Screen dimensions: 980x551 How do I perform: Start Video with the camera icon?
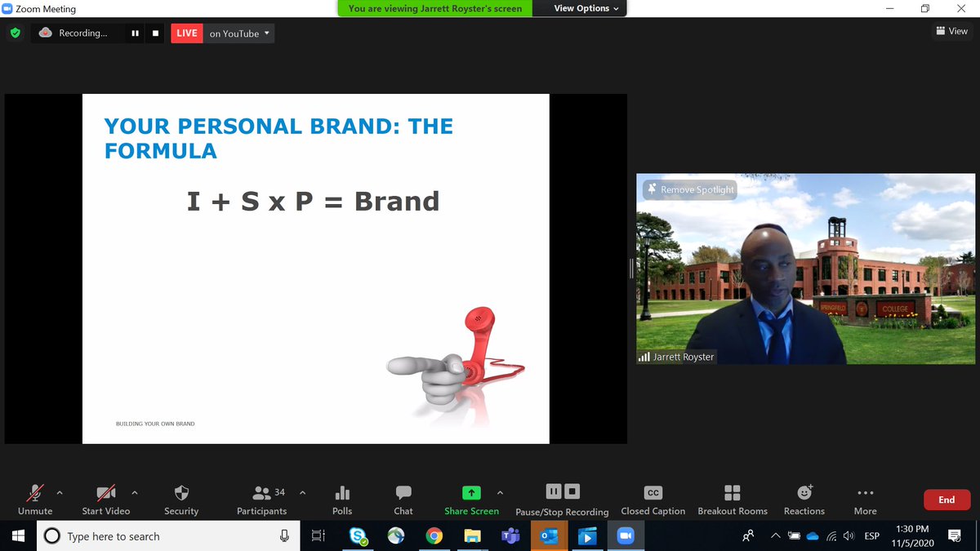tap(105, 500)
